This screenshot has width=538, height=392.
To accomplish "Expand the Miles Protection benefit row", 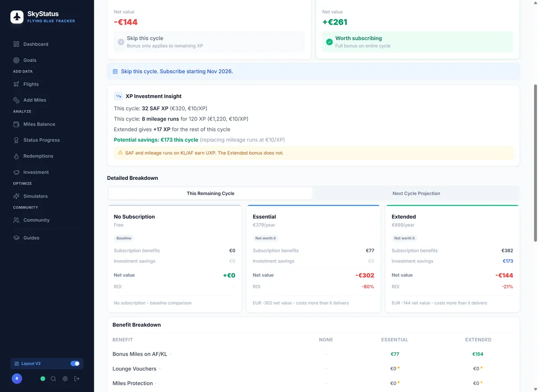I will [x=156, y=383].
